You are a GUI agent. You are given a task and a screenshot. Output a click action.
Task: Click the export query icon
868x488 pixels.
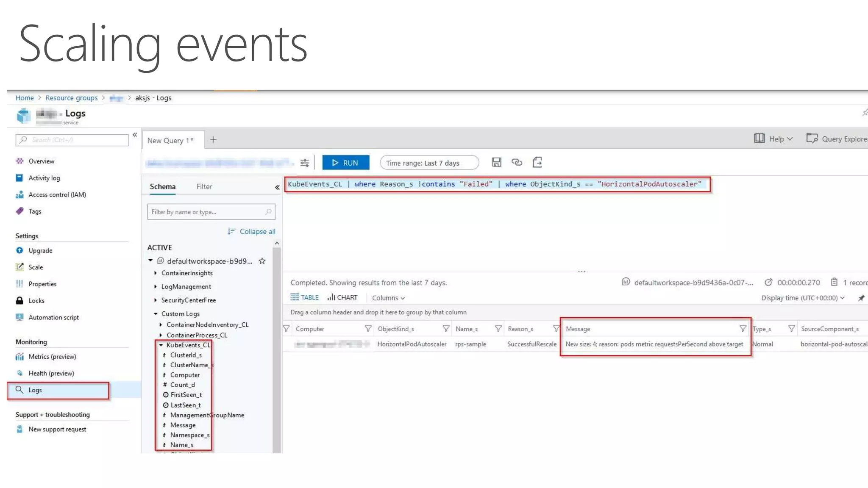[537, 162]
